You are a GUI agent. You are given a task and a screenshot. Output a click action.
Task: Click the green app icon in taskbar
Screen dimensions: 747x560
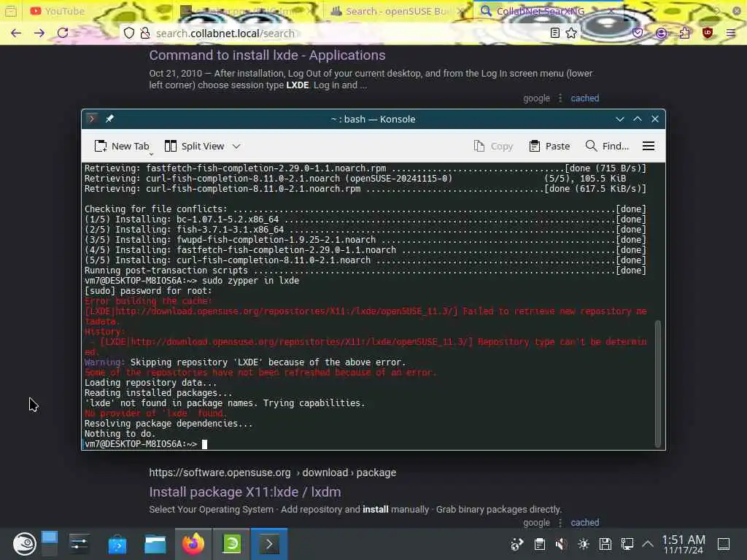coord(231,544)
